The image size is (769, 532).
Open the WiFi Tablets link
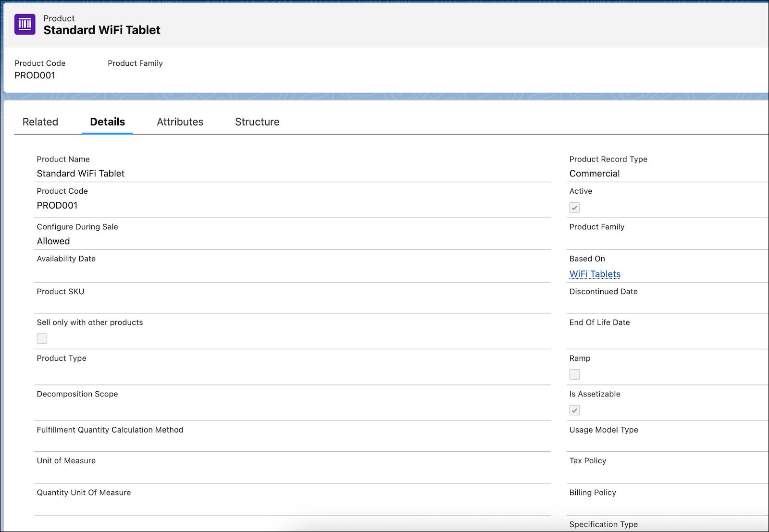595,274
